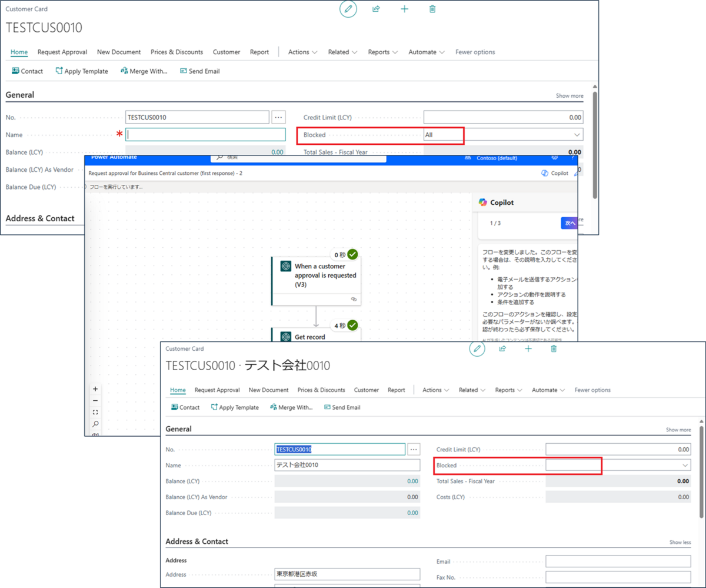Click the empty Name field in upper card
706x588 pixels.
click(205, 135)
